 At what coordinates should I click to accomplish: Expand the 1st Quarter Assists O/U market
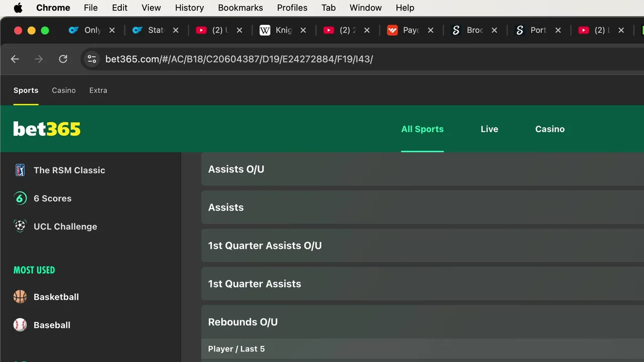pyautogui.click(x=423, y=245)
